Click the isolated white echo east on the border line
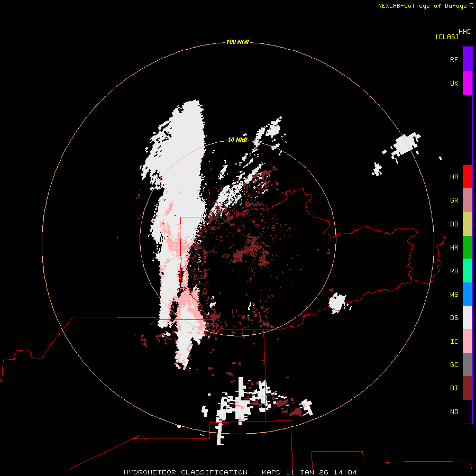The image size is (476, 476). pos(337,303)
